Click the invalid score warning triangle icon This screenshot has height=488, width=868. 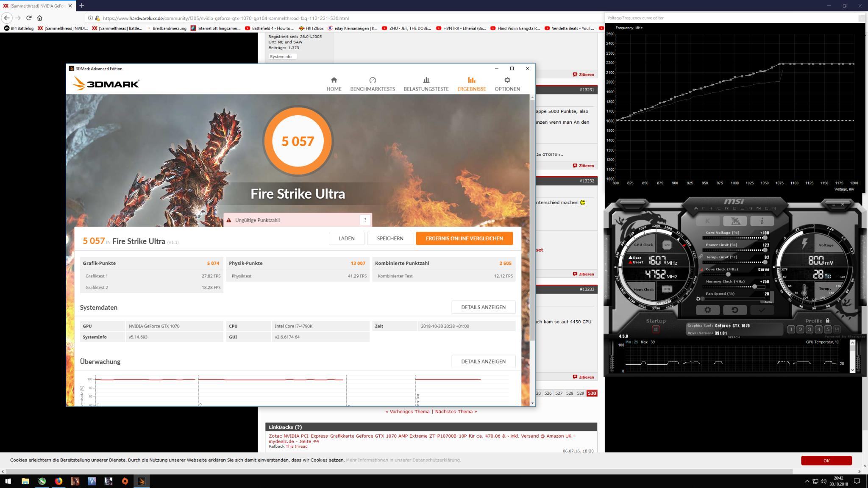pyautogui.click(x=229, y=220)
